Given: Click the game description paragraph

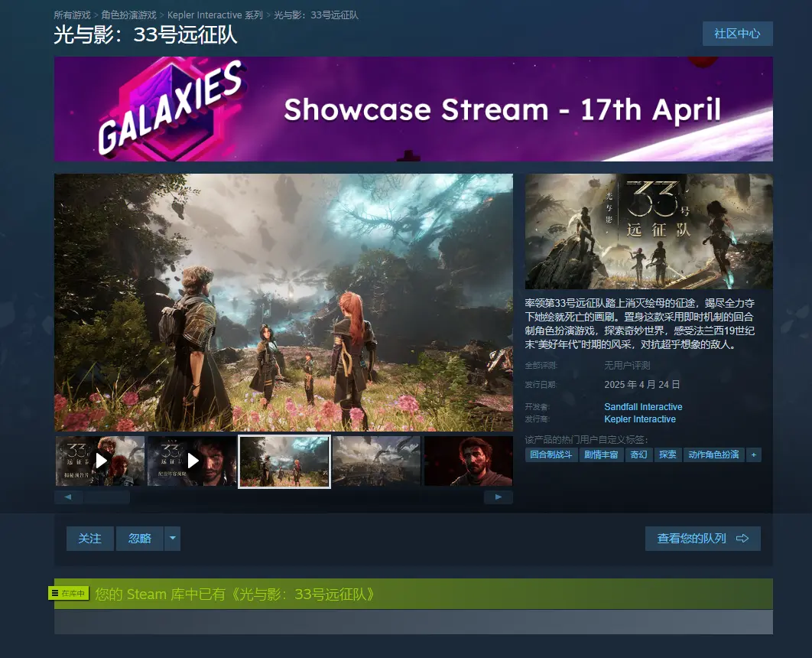Looking at the screenshot, I should coord(640,324).
